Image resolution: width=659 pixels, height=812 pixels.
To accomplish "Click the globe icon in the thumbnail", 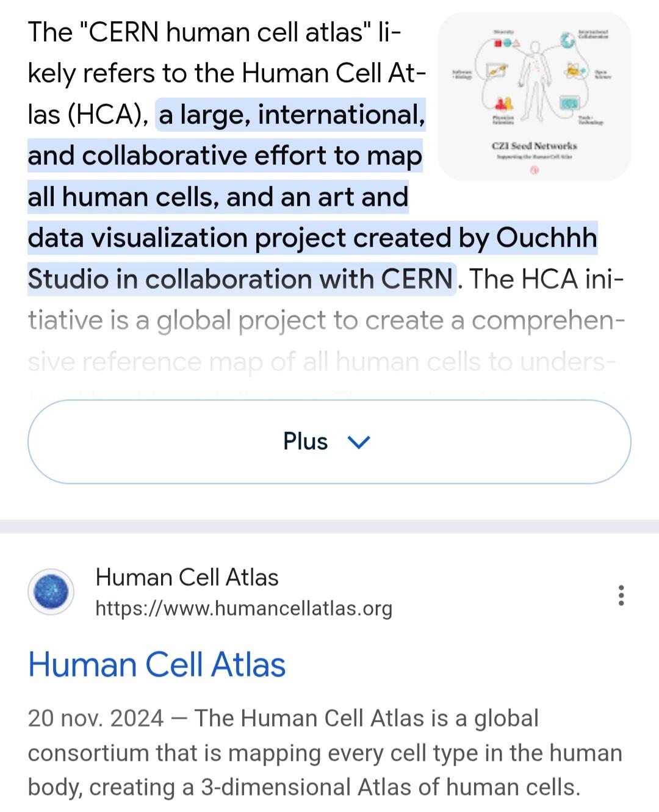I will (x=569, y=40).
